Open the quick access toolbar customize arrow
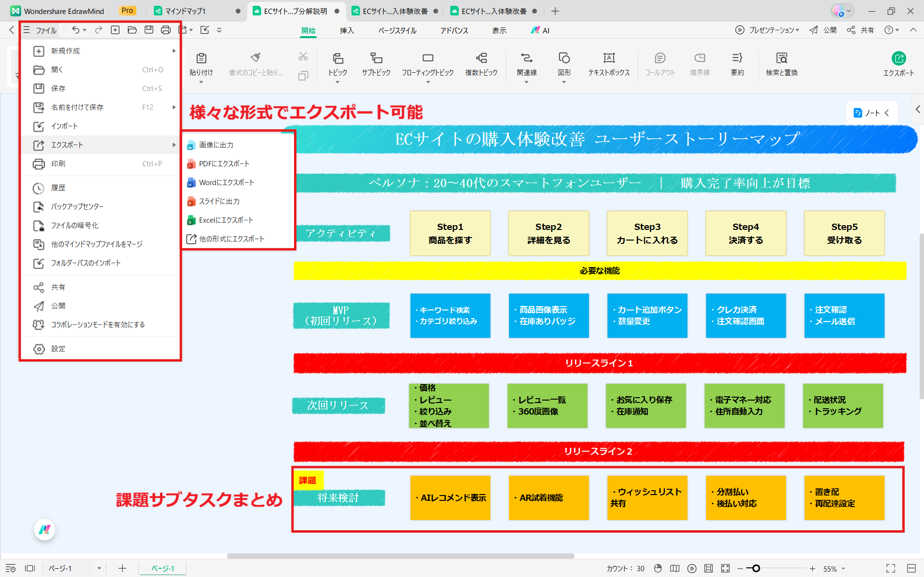The height and width of the screenshot is (577, 924). (x=219, y=30)
